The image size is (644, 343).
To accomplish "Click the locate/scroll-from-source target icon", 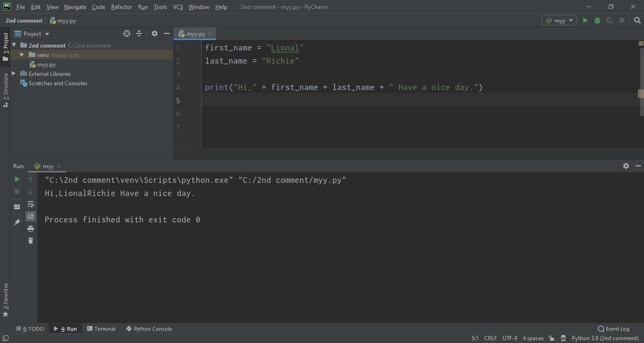I will point(127,33).
